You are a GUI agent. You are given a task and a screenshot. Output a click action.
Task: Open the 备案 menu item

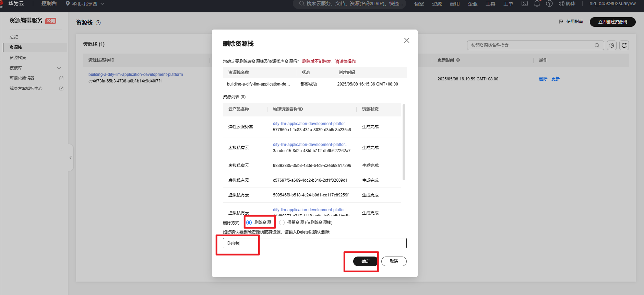tap(419, 4)
